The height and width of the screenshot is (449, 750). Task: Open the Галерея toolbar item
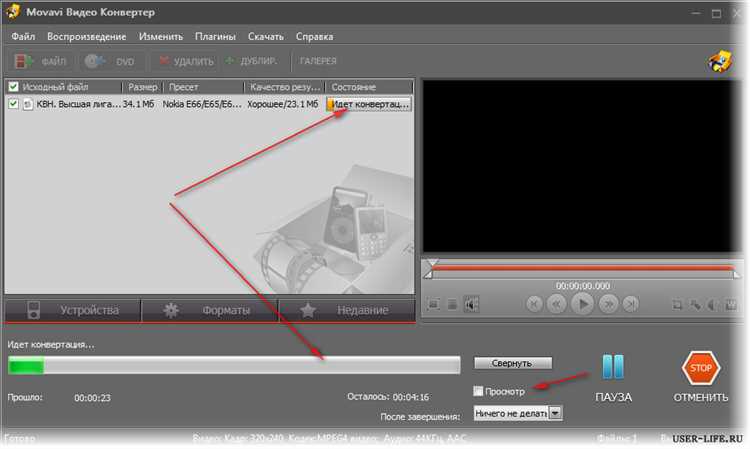pos(318,61)
